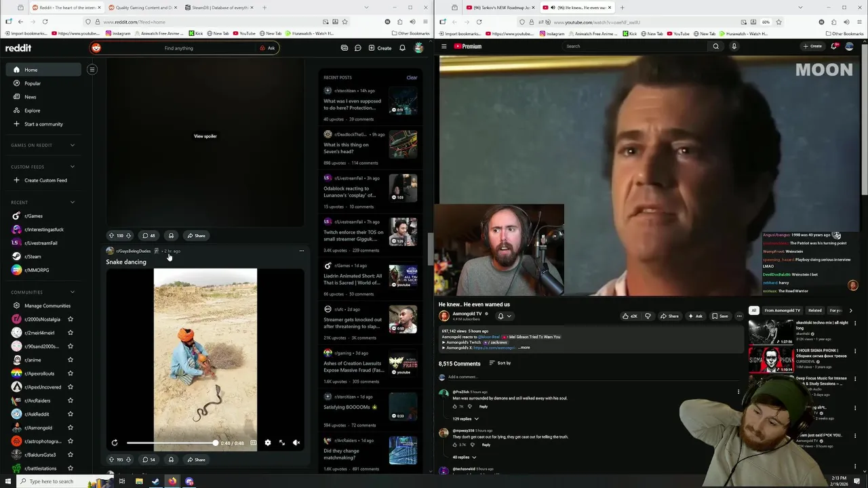Fullscreen the Snake dancing video

coord(282,443)
